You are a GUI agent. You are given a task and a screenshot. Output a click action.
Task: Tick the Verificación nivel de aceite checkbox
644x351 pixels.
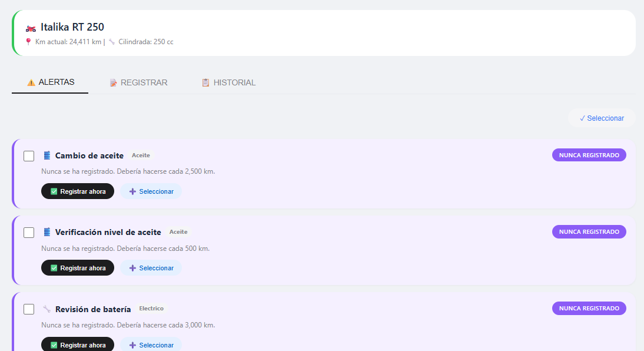(29, 233)
